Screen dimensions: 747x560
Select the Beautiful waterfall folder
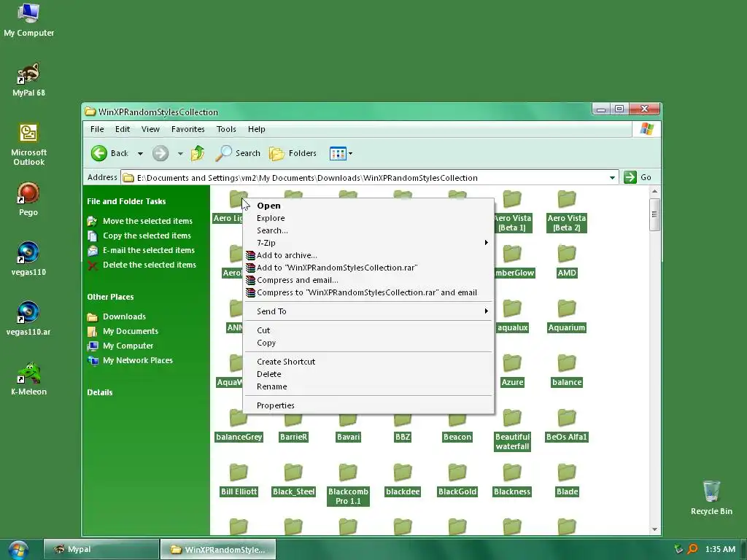[512, 430]
